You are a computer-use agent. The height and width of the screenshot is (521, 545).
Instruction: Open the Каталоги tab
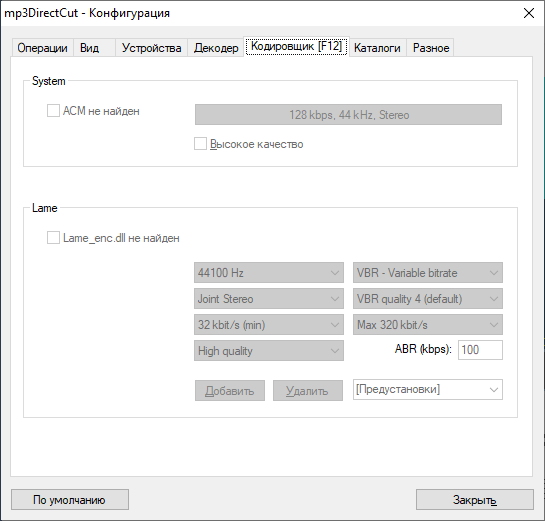(x=377, y=48)
